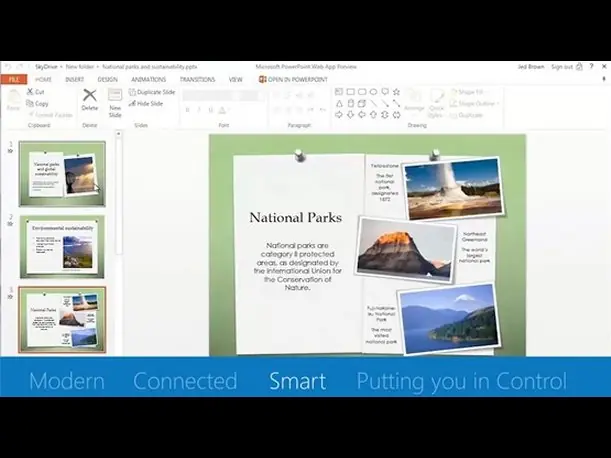Toggle Bold formatting in Font group
Viewport: 611px width, 458px height.
coord(187,110)
